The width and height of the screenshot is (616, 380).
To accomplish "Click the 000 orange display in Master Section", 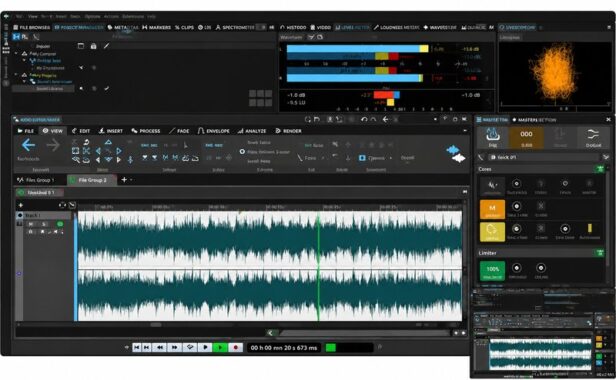I will pyautogui.click(x=526, y=138).
